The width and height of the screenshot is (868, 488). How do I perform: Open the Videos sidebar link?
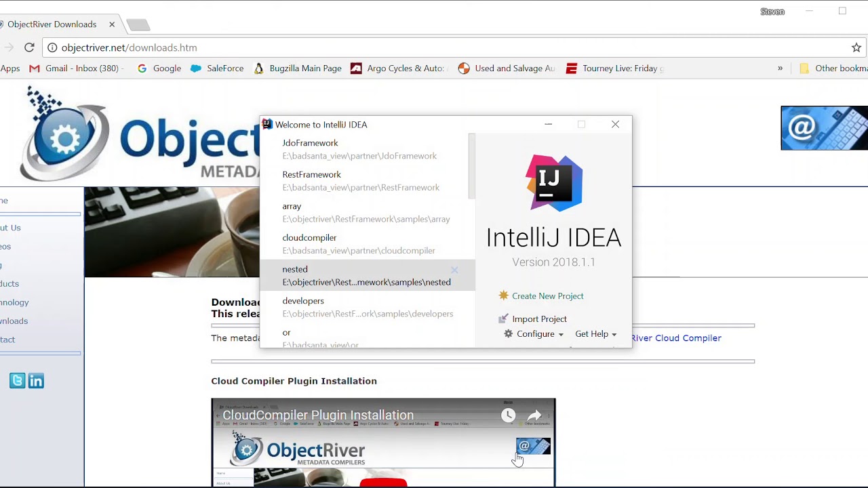point(5,246)
